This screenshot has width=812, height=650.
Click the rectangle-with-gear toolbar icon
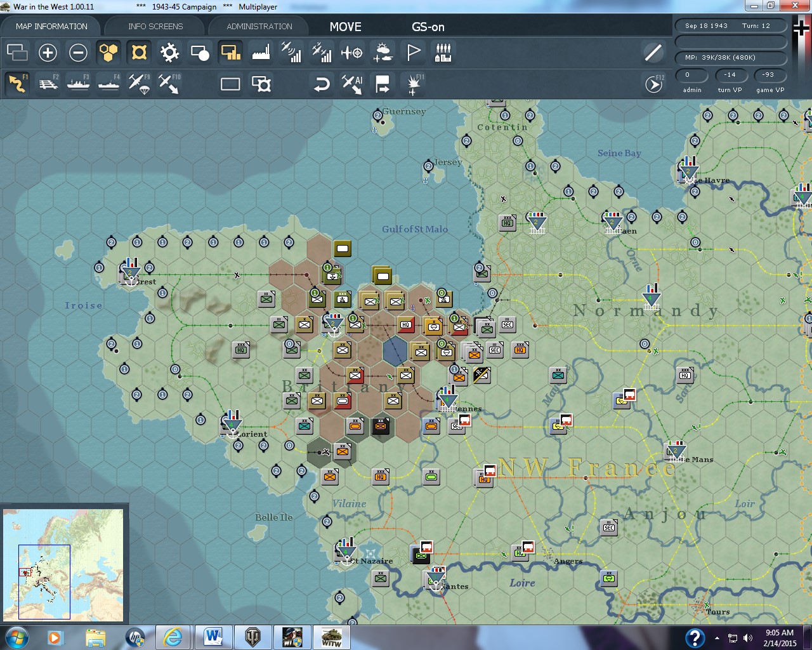pyautogui.click(x=261, y=84)
